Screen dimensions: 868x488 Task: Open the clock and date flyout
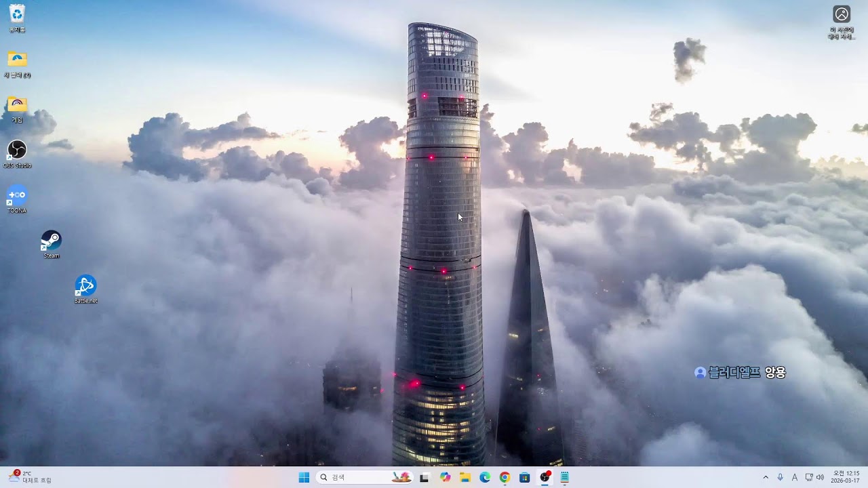pyautogui.click(x=846, y=477)
